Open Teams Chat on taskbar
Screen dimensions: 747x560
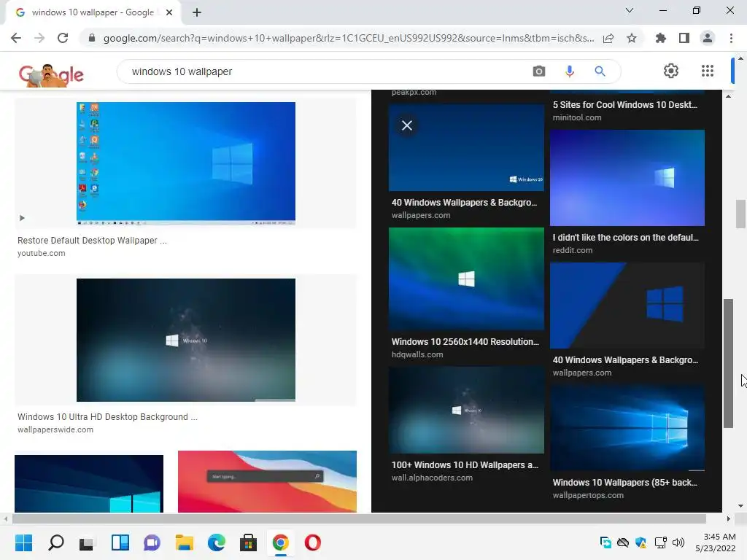152,542
